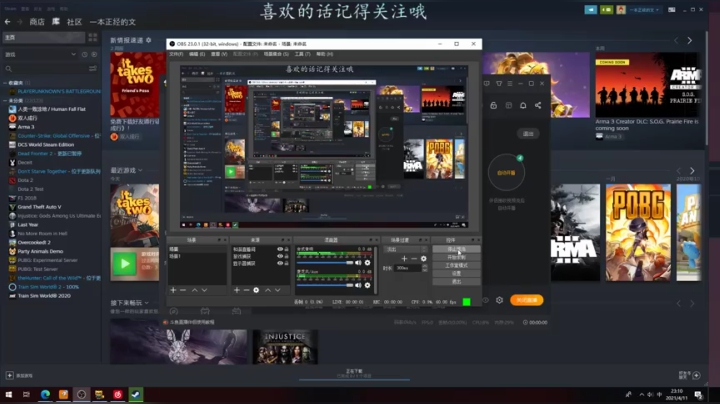Toggle visibility eye of second OBS source
This screenshot has height=404, width=720.
[280, 256]
